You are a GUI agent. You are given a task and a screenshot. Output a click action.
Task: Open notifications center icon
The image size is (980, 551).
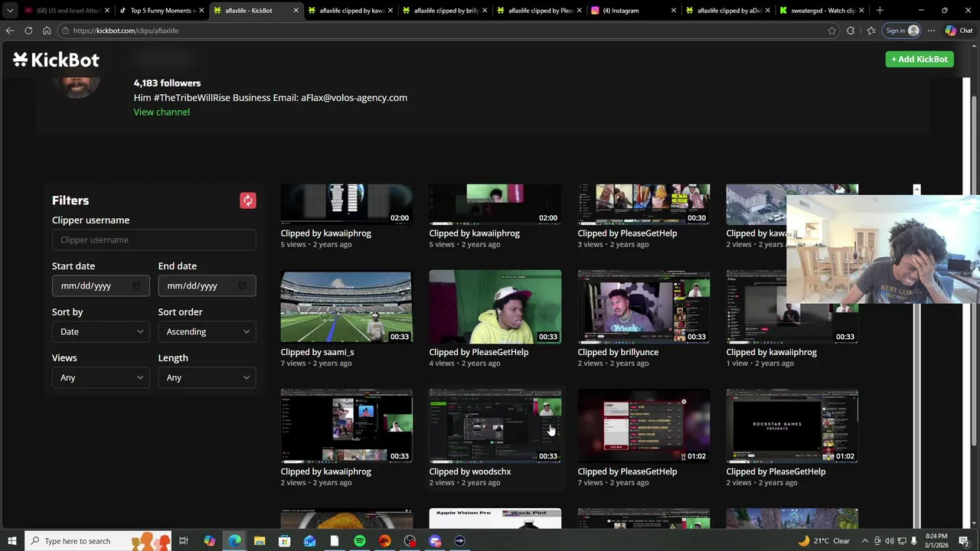coord(964,541)
